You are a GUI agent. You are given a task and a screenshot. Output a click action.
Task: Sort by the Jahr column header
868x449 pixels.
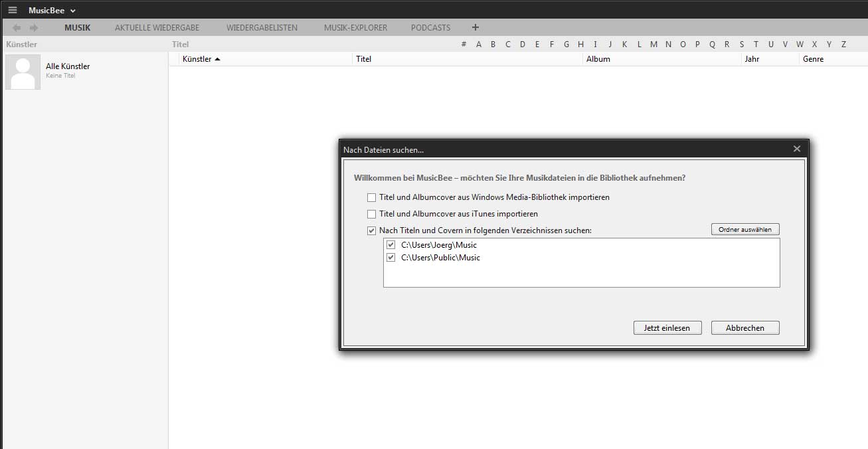point(770,59)
